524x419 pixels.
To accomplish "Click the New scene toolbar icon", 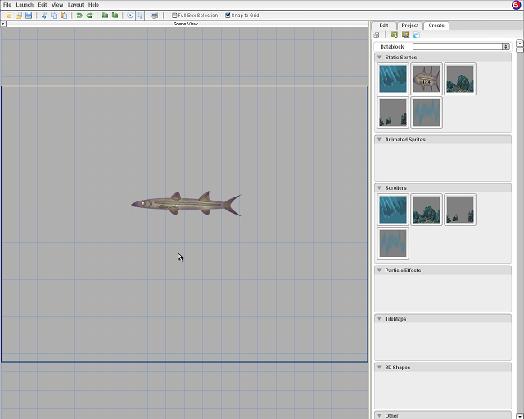I will click(9, 16).
